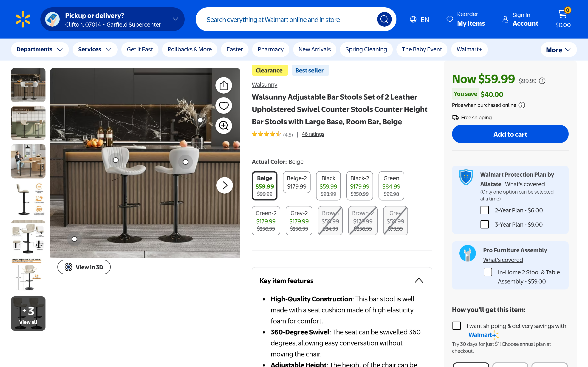This screenshot has width=588, height=367.
Task: Open the 46 ratings link
Action: point(313,134)
